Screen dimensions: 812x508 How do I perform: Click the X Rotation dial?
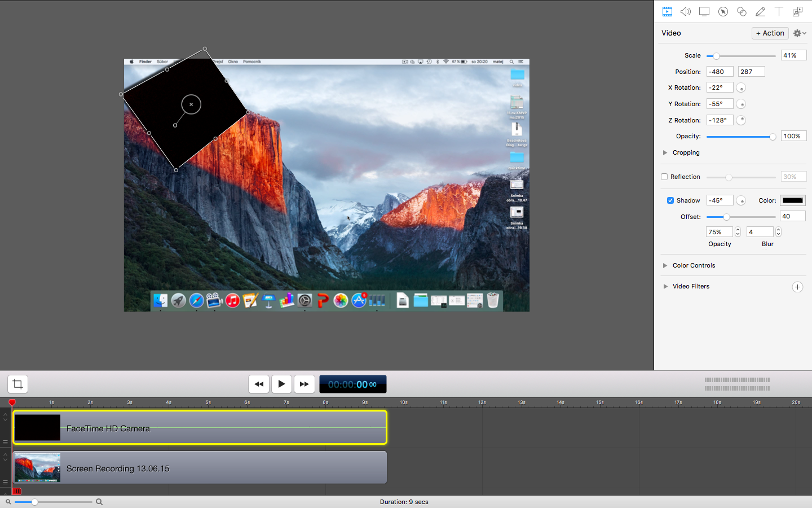tap(741, 87)
